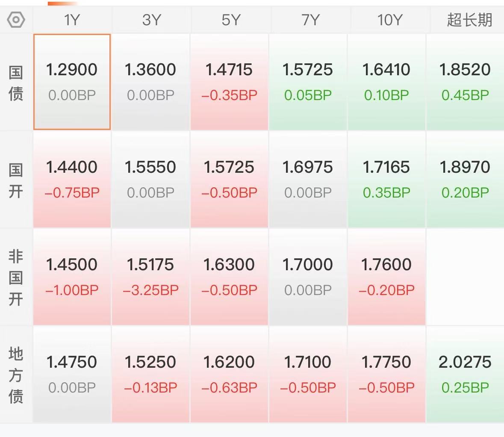Open the 地方债 超长期 cell showing 2.0275
This screenshot has height=437, width=504.
tap(466, 374)
